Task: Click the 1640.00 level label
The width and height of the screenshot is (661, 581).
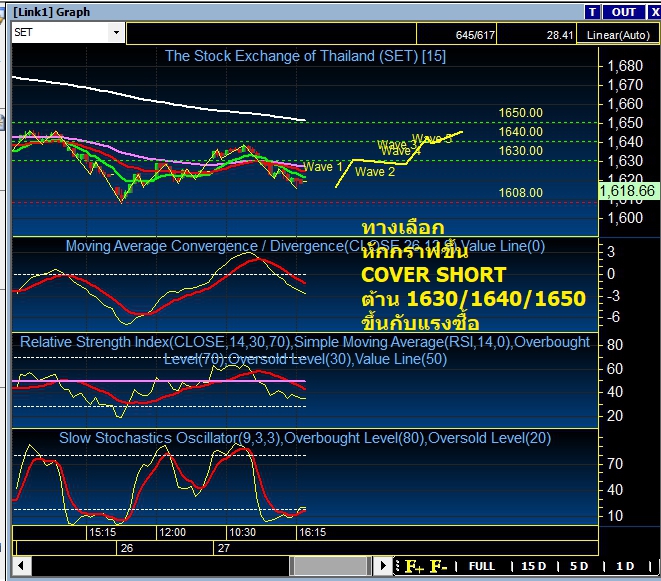Action: 521,132
